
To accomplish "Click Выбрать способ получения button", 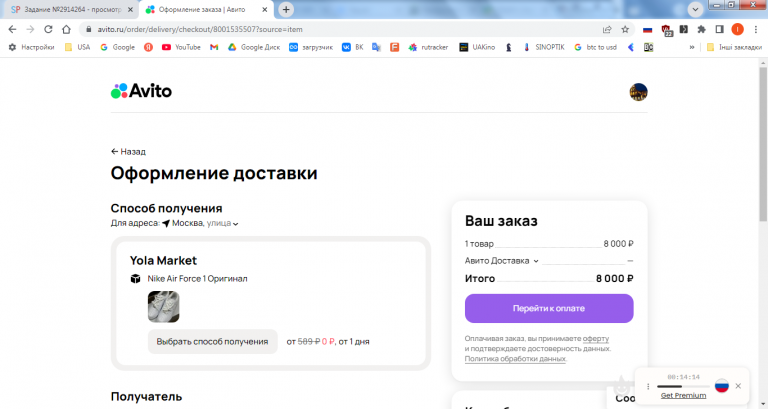I will click(x=213, y=341).
